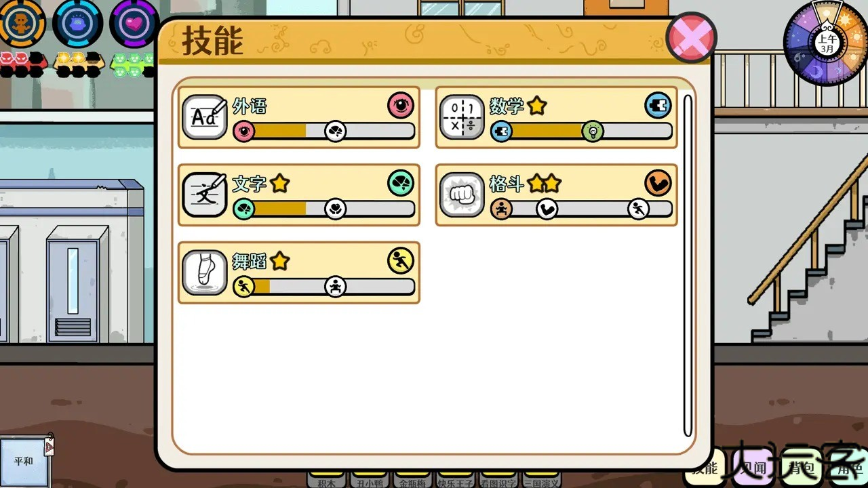The width and height of the screenshot is (868, 488).
Task: Switch to the 技能 tab
Action: click(705, 468)
